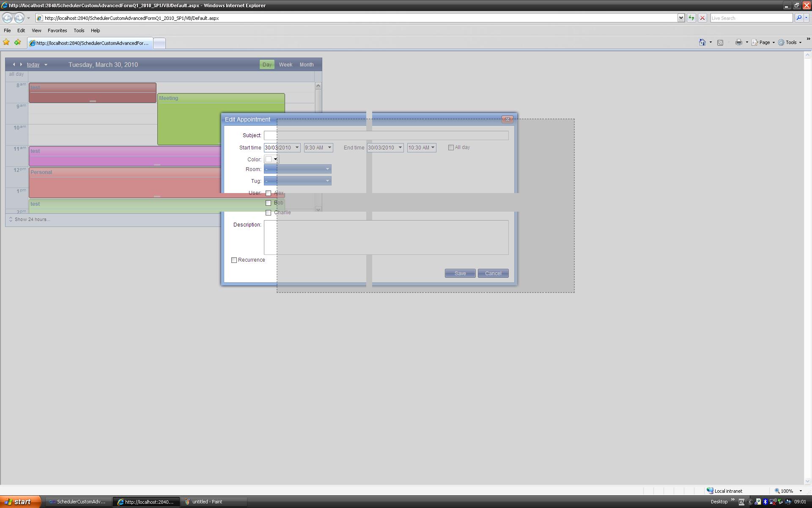
Task: Check the Alex user checkbox
Action: pos(268,193)
